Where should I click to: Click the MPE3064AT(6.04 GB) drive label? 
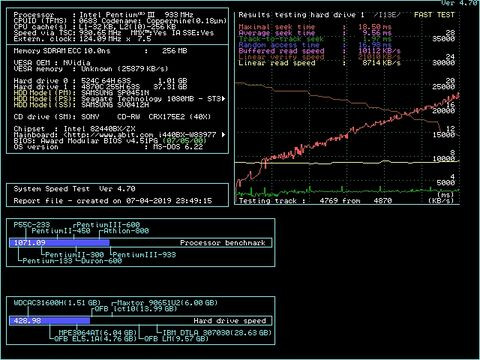[x=98, y=333]
